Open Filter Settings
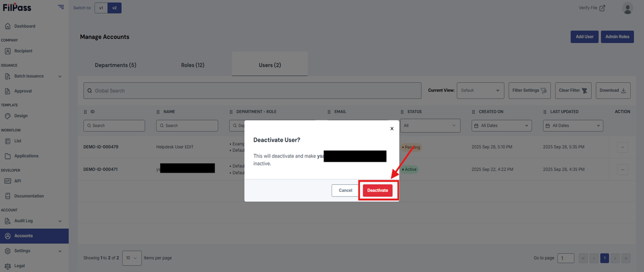 point(530,90)
